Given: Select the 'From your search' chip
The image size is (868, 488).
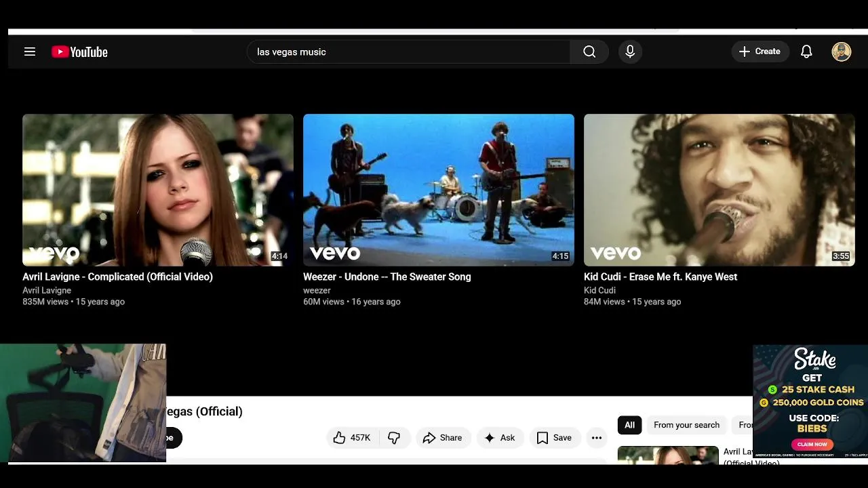Looking at the screenshot, I should tap(686, 425).
